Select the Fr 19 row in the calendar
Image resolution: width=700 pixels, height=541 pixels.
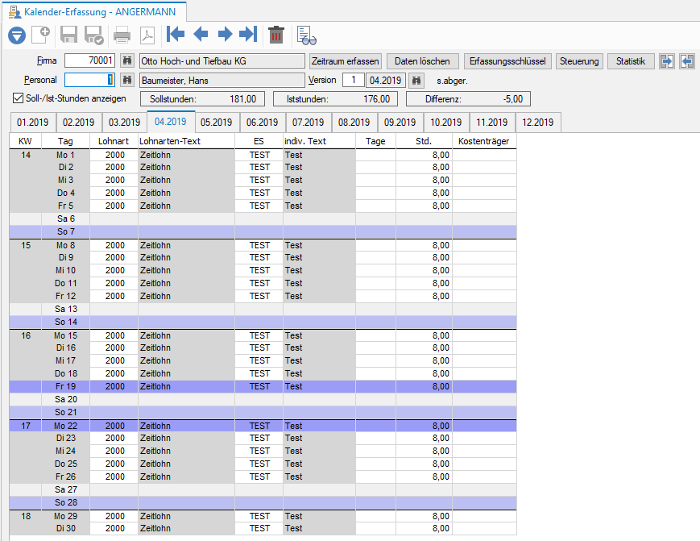click(x=263, y=387)
